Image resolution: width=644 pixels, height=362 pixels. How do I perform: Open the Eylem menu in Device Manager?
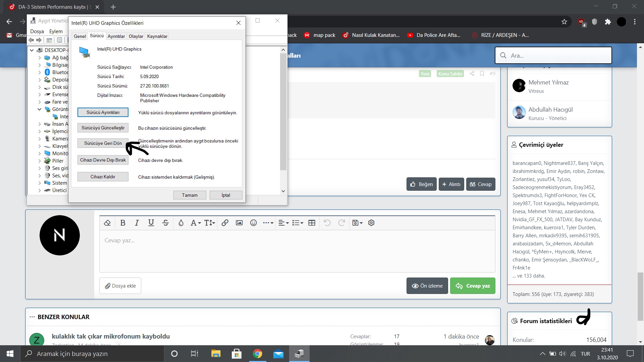[56, 32]
